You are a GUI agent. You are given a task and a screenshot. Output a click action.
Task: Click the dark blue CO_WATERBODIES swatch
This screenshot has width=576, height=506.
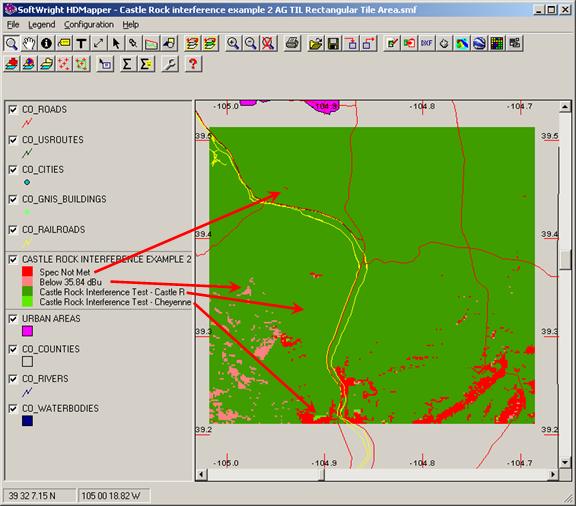click(27, 421)
